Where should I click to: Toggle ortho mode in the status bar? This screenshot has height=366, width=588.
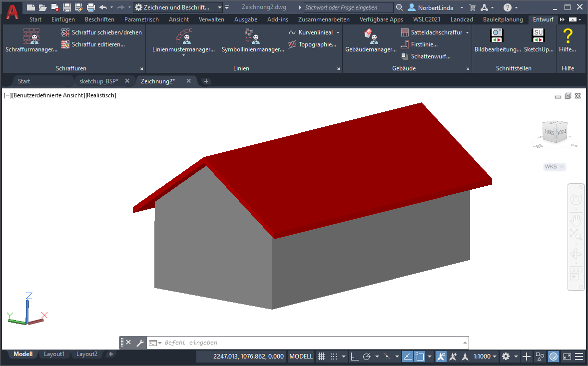355,357
